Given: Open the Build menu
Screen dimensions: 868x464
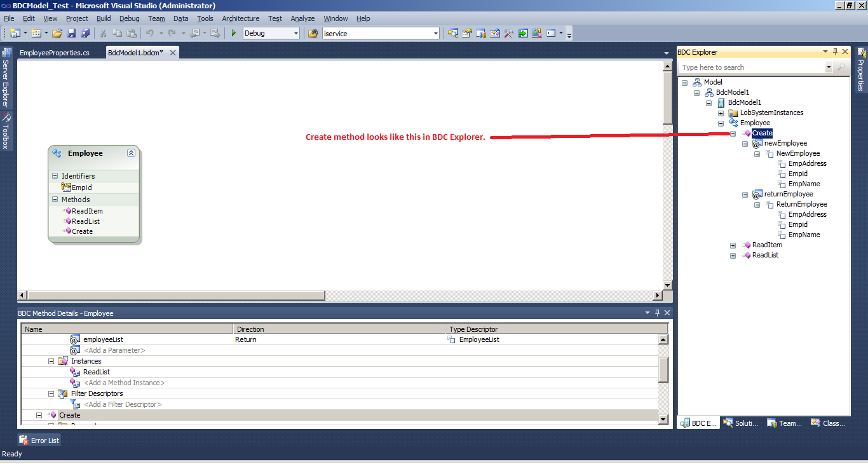Looking at the screenshot, I should 104,19.
